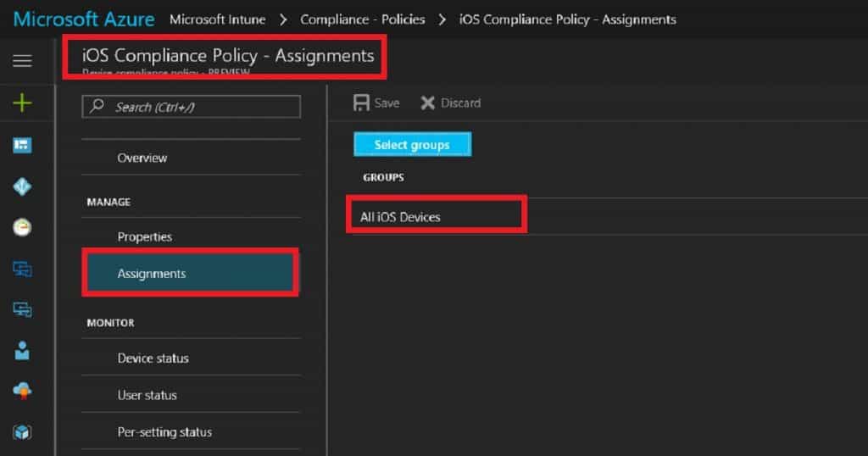Click the chevron after Microsoft Intune breadcrumb
The image size is (868, 456).
tap(283, 20)
